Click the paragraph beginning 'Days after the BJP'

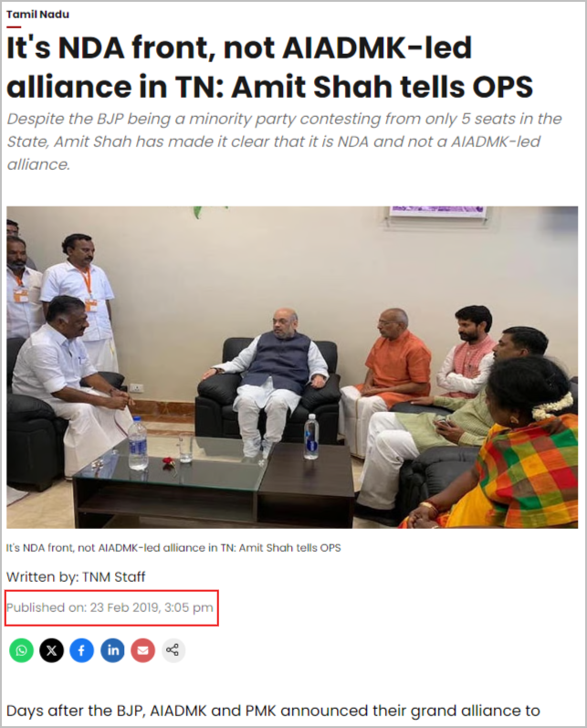pyautogui.click(x=273, y=711)
